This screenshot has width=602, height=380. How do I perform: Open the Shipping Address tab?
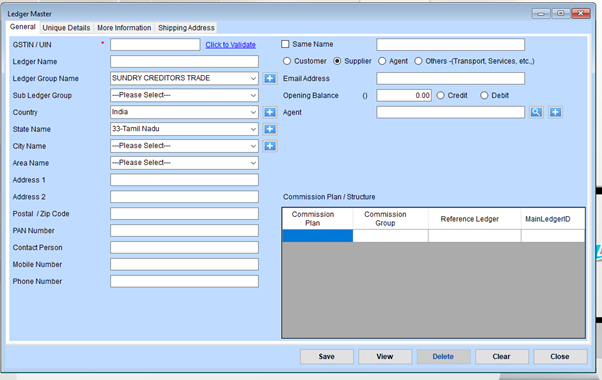point(186,28)
